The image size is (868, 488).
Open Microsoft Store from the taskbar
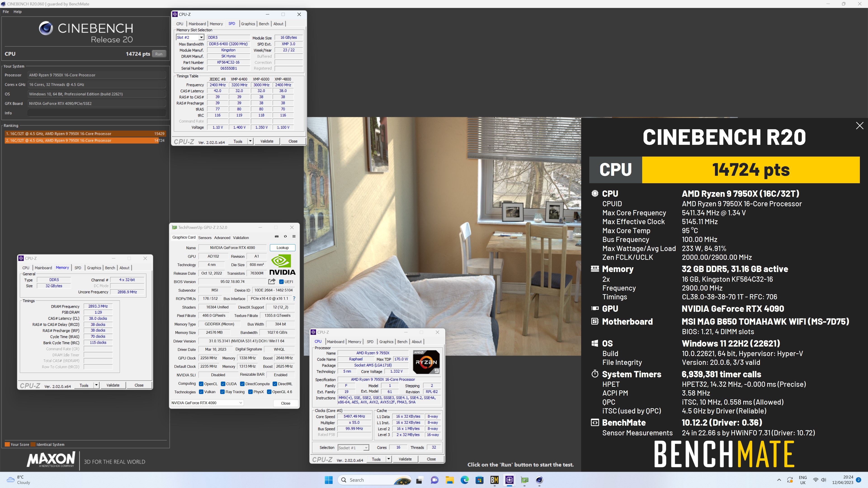pos(479,480)
